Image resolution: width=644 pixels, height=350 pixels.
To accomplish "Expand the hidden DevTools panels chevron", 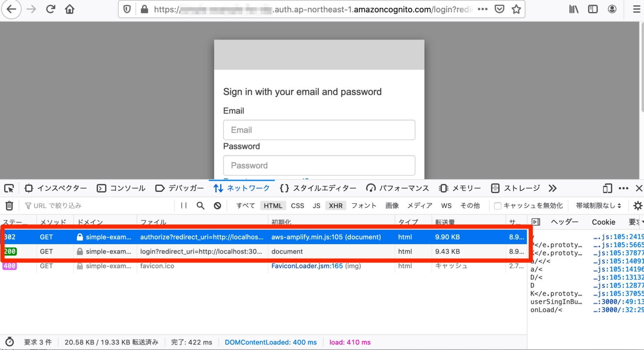I will pos(552,188).
